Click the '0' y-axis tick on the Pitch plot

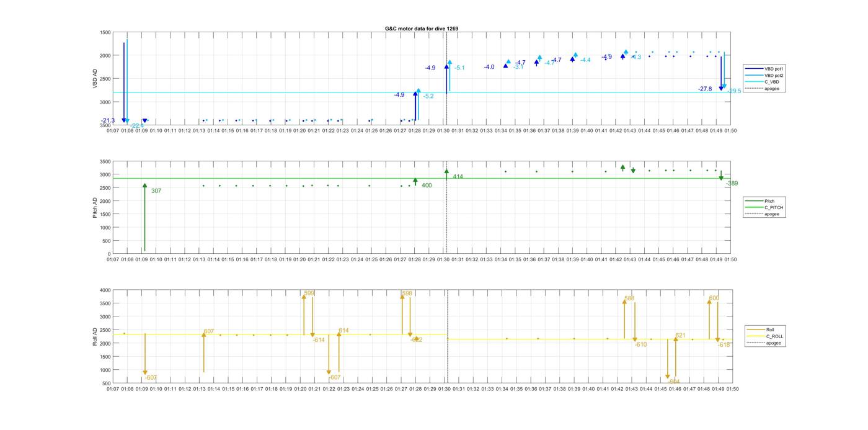pyautogui.click(x=110, y=254)
